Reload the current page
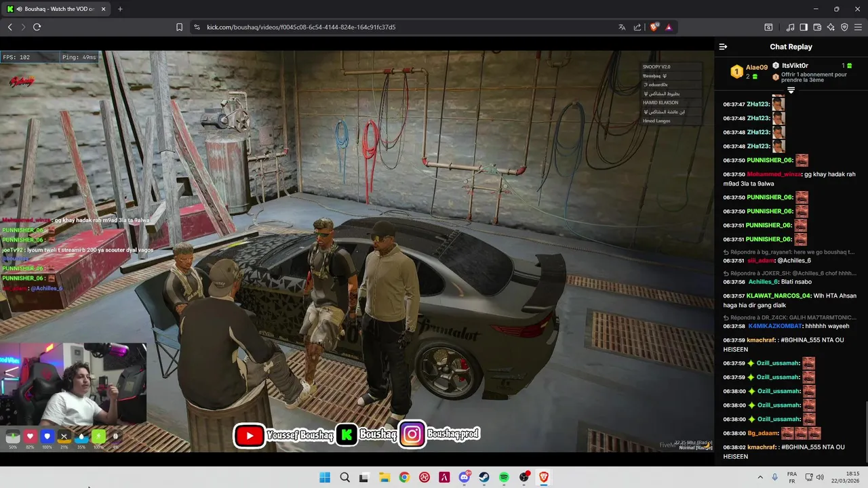Screen dimensions: 868x488 [37, 27]
